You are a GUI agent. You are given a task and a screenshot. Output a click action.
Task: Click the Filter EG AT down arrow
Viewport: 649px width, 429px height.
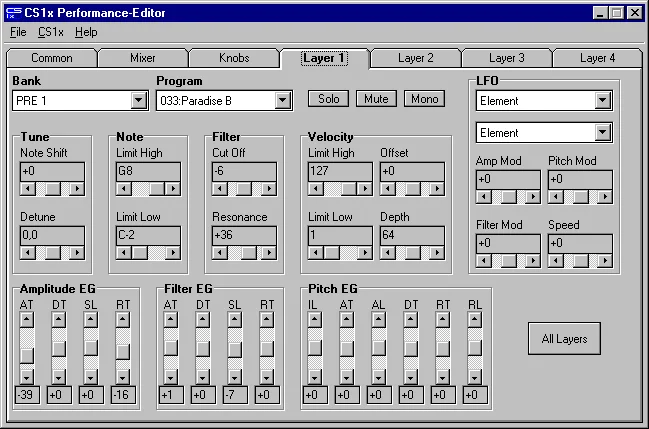click(171, 377)
